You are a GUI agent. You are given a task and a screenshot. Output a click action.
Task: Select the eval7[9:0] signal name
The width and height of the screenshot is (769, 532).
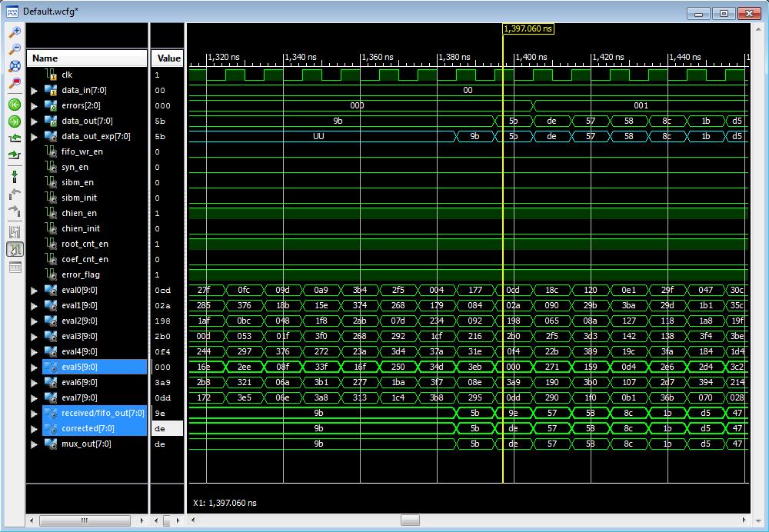pyautogui.click(x=79, y=397)
